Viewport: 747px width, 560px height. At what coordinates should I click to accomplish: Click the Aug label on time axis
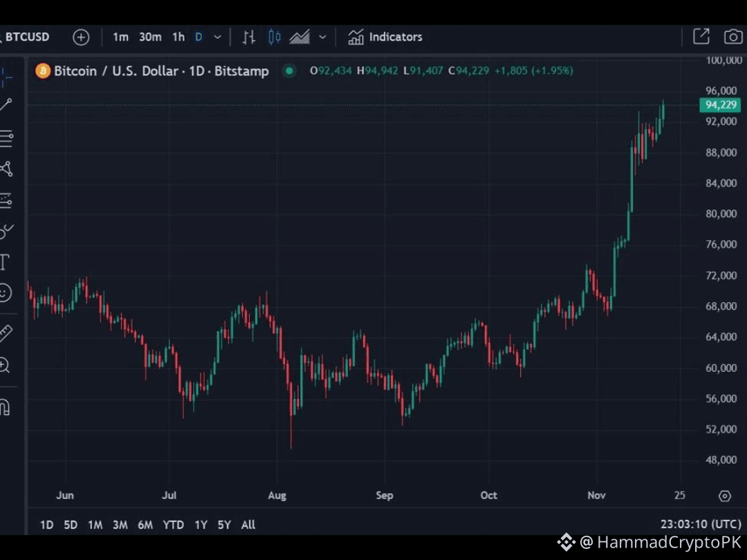(x=277, y=496)
